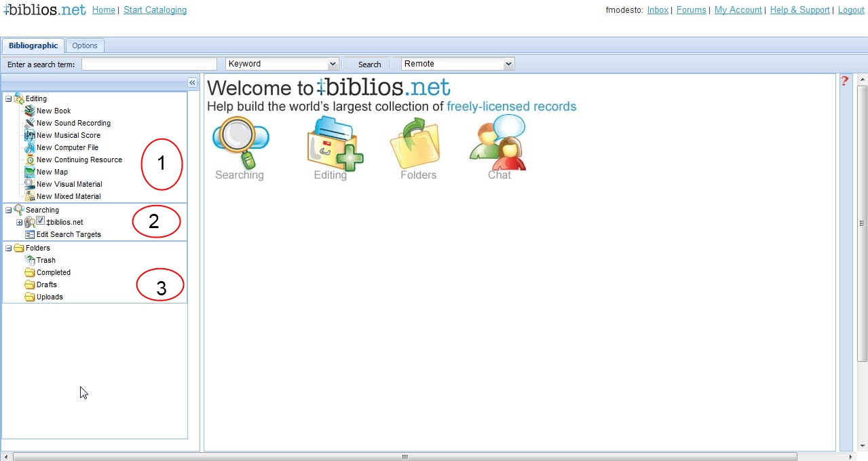This screenshot has width=868, height=461.
Task: Expand the biblios.net search target node
Action: coord(20,223)
